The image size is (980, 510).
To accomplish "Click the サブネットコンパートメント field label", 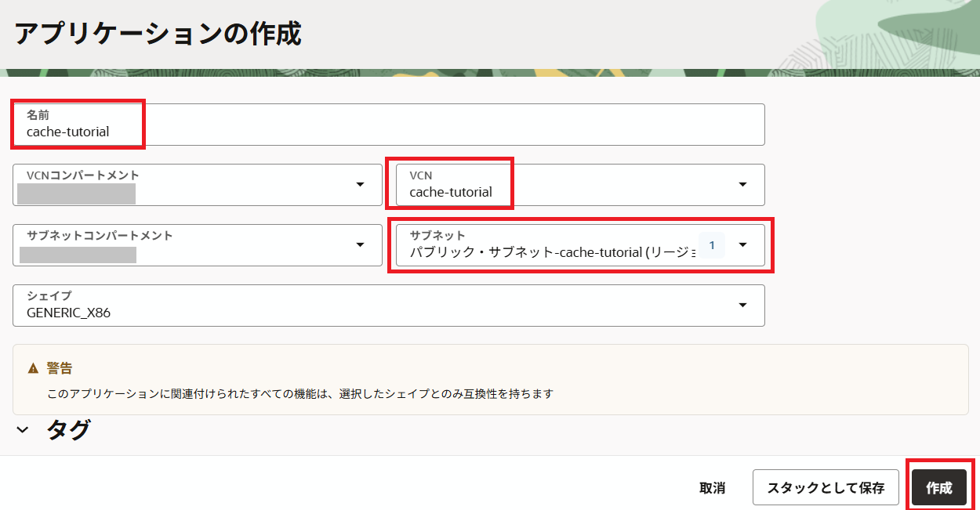I will click(x=100, y=236).
